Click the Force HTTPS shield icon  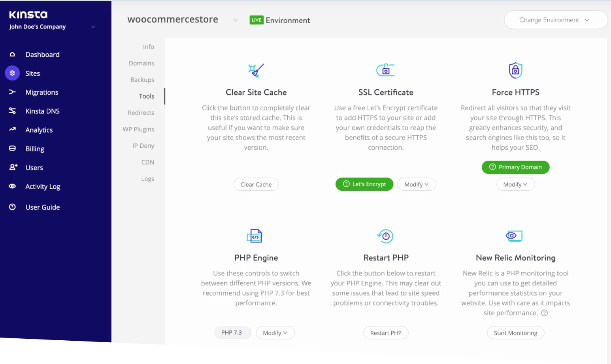[515, 70]
